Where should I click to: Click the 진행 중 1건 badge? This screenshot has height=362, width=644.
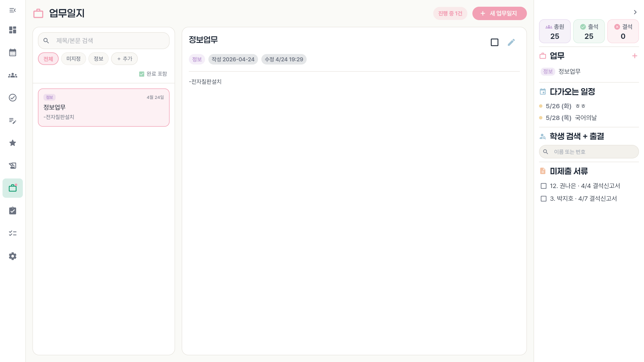click(450, 13)
